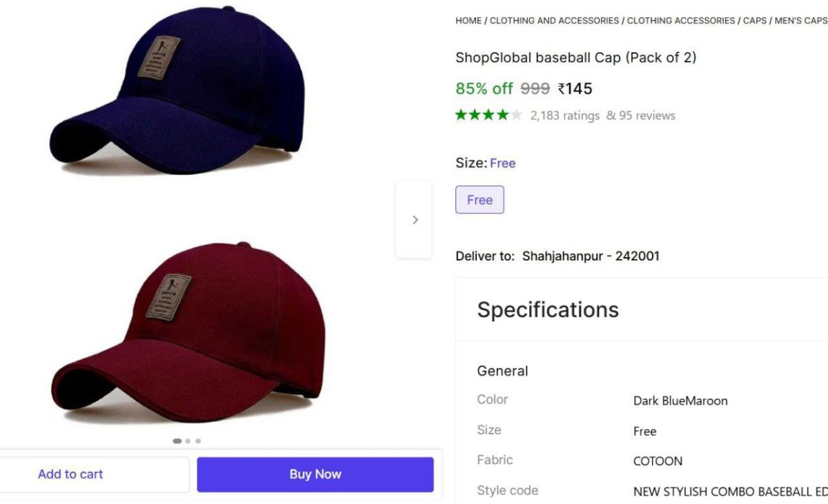The height and width of the screenshot is (504, 828).
Task: Add the cap pack to cart
Action: coord(70,474)
